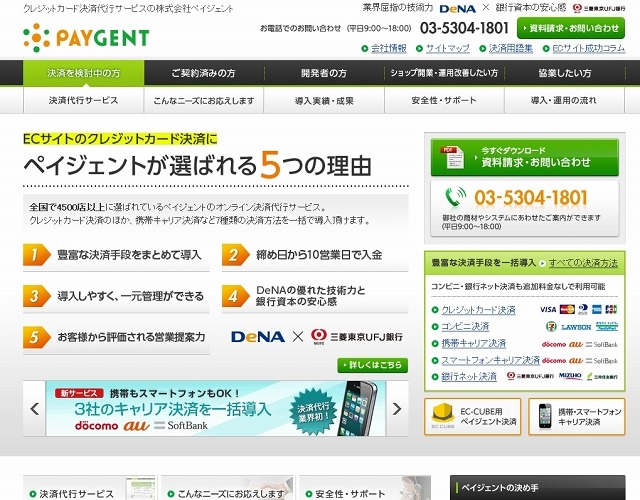The image size is (640, 500).
Task: Select the 決済を検討中の方 tab
Action: click(x=84, y=73)
